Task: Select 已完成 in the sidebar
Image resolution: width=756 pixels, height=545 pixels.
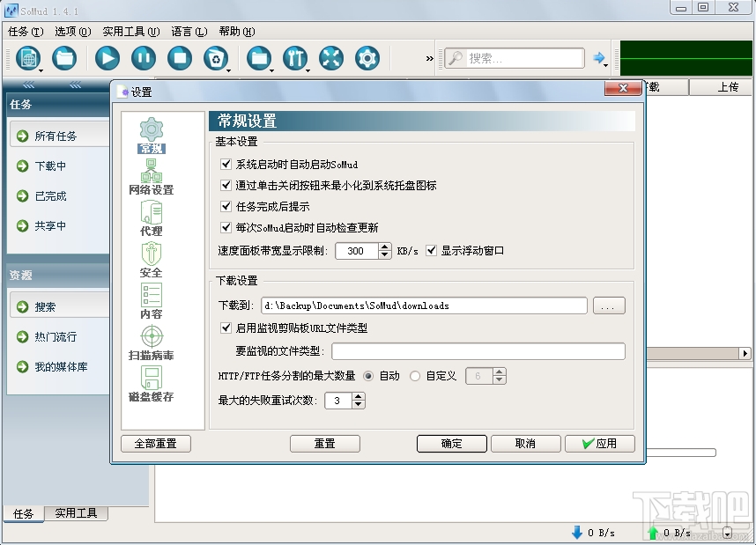Action: pyautogui.click(x=50, y=196)
